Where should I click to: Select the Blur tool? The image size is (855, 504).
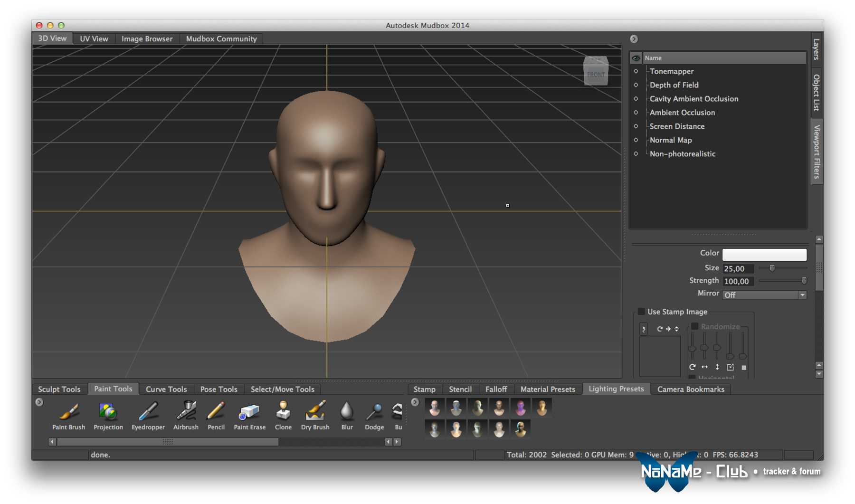tap(347, 411)
